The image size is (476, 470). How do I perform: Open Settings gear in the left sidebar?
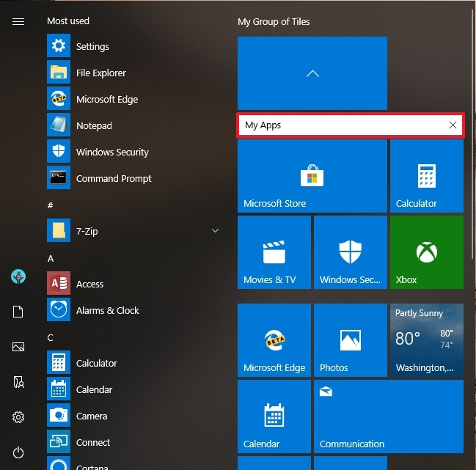(18, 417)
